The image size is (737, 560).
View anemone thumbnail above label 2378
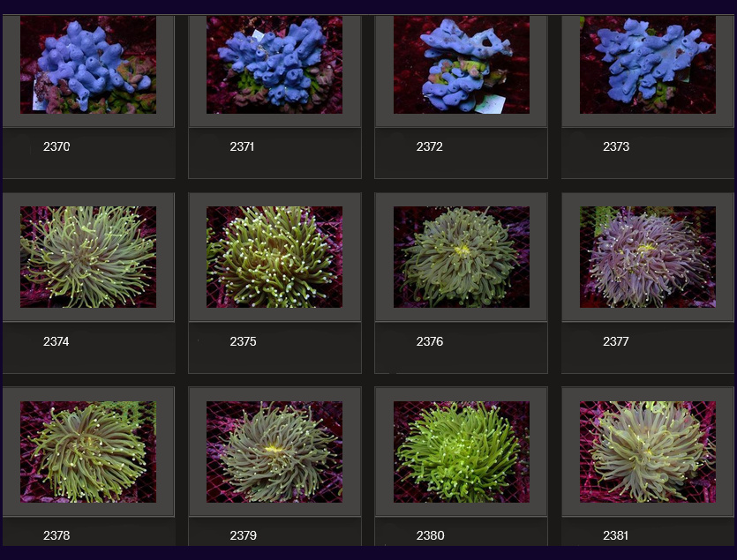[x=88, y=452]
